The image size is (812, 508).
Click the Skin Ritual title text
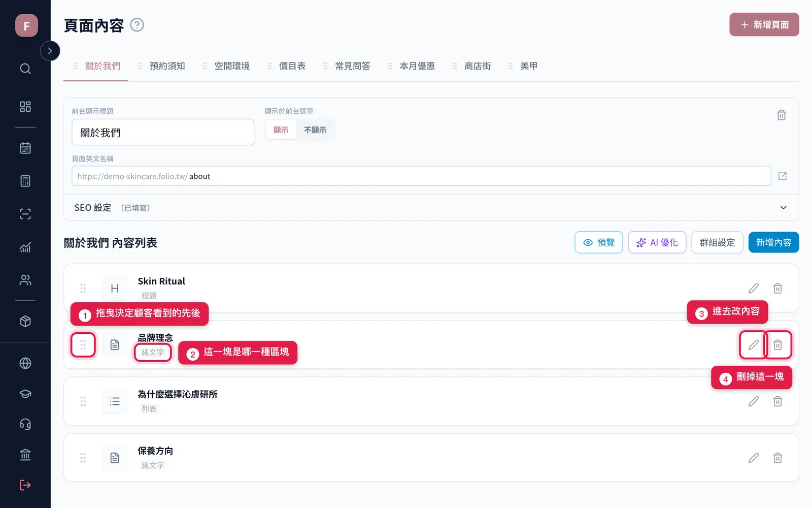click(x=161, y=281)
